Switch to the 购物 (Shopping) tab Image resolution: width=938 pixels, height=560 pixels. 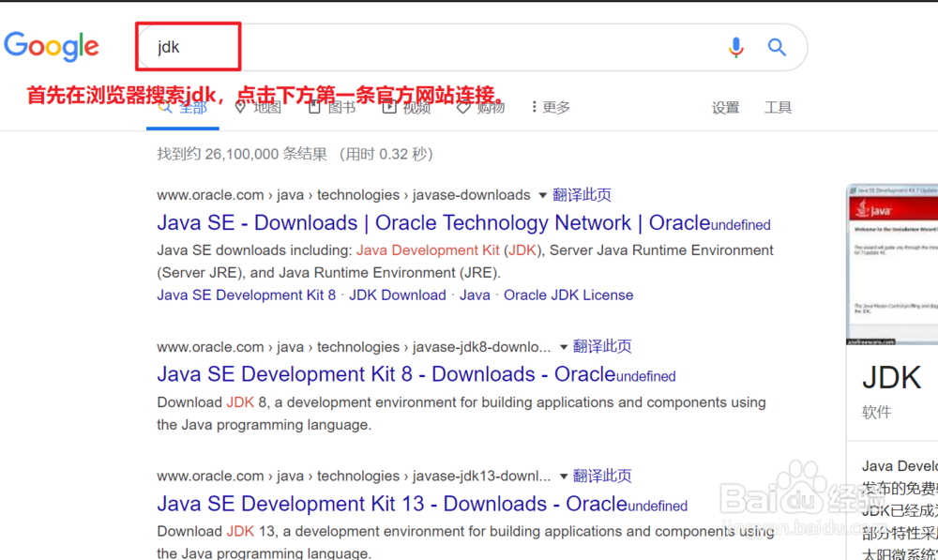click(480, 108)
